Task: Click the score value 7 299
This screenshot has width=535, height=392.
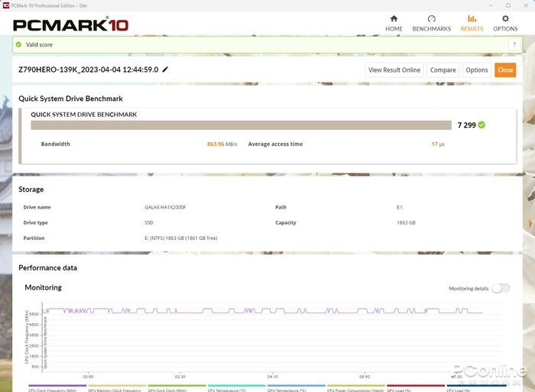Action: 466,125
